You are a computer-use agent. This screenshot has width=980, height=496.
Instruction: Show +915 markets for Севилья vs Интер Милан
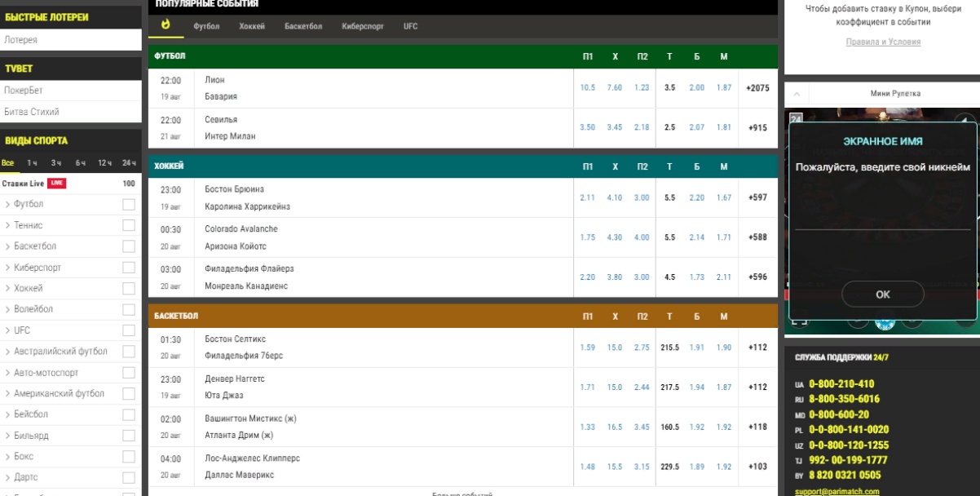[x=757, y=128]
